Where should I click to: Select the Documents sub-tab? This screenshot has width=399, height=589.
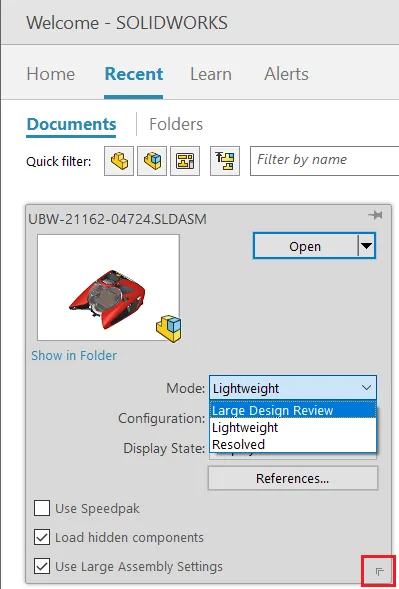[x=71, y=124]
